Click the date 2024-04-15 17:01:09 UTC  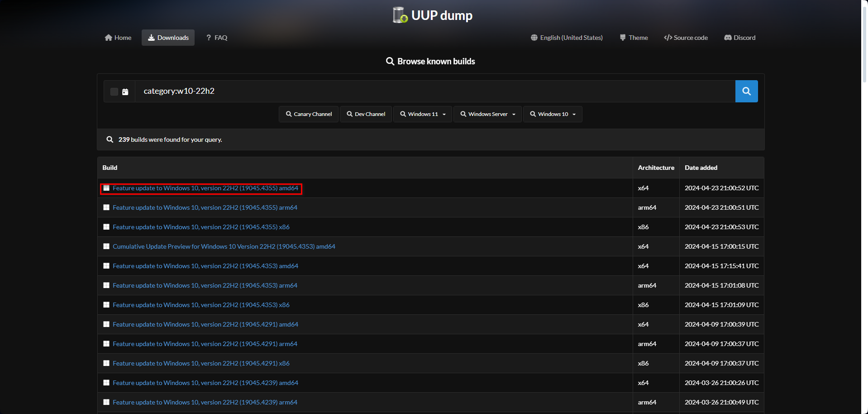(x=722, y=305)
